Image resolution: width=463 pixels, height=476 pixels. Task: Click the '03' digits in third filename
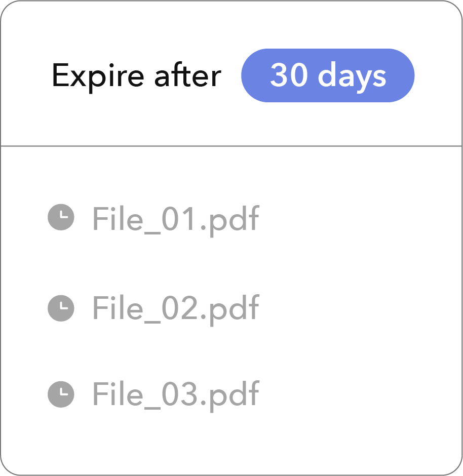(179, 394)
